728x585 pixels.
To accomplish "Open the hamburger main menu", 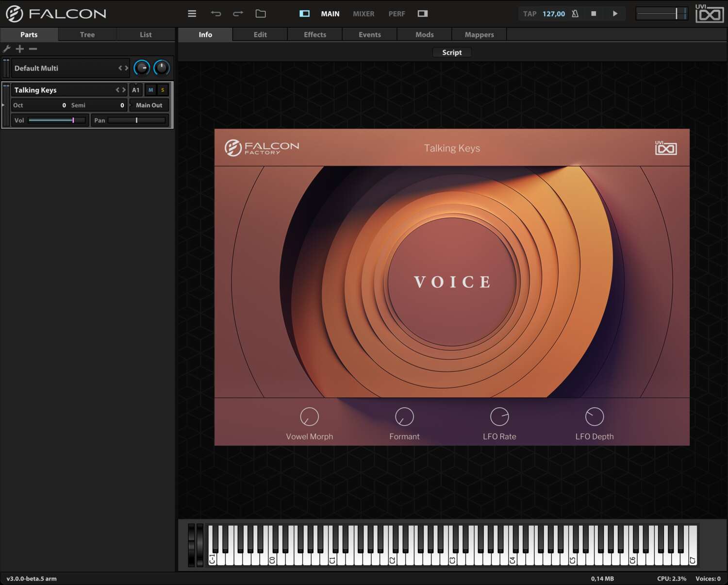I will (192, 14).
